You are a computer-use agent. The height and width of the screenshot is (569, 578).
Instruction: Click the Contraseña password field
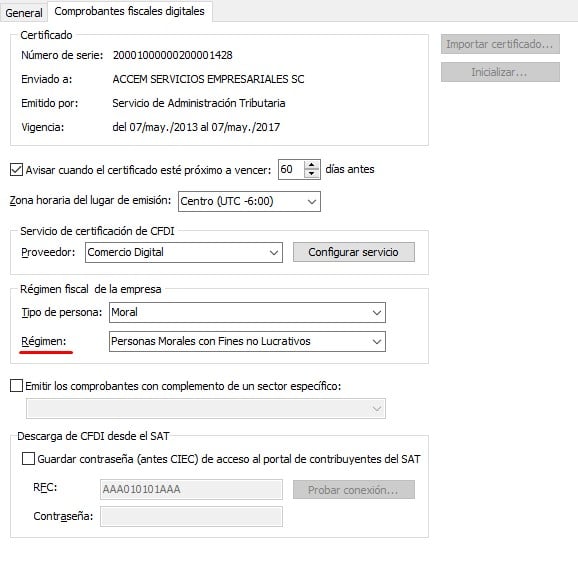coord(191,517)
